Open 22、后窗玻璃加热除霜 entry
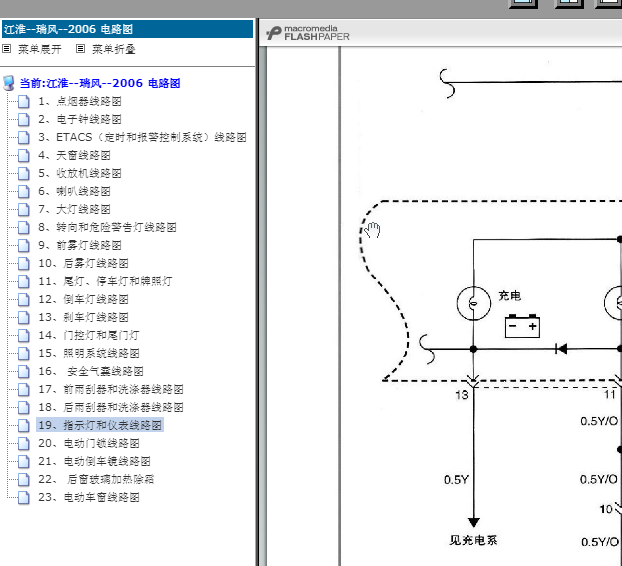The image size is (622, 566). coord(96,480)
